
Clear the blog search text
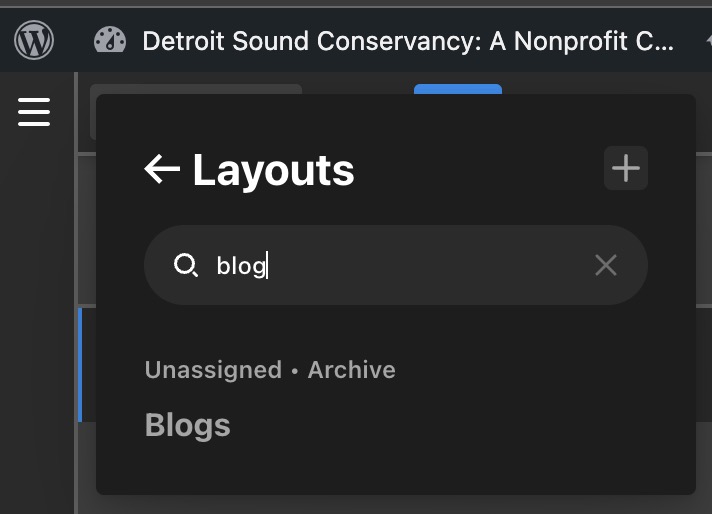pyautogui.click(x=606, y=265)
